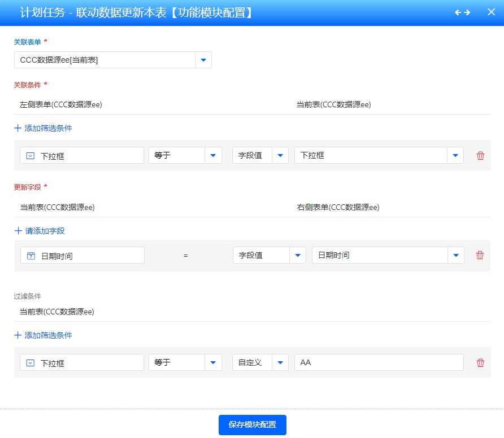Click plus icon beside 请添加字段
This screenshot has width=504, height=438.
point(18,231)
